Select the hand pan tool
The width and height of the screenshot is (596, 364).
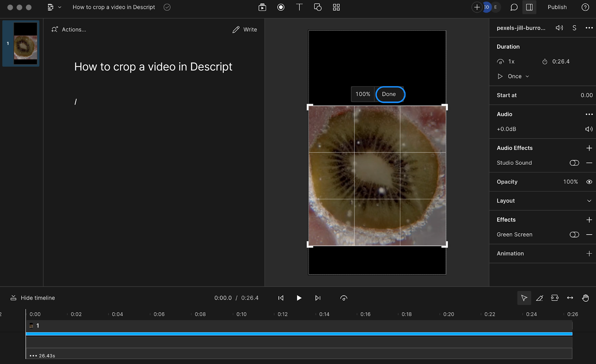tap(585, 298)
